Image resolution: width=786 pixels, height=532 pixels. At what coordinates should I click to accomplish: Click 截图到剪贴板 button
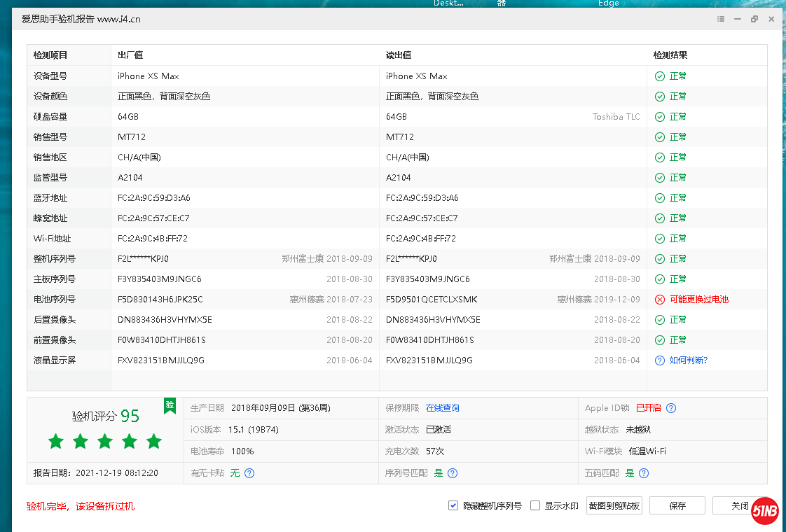pos(614,505)
